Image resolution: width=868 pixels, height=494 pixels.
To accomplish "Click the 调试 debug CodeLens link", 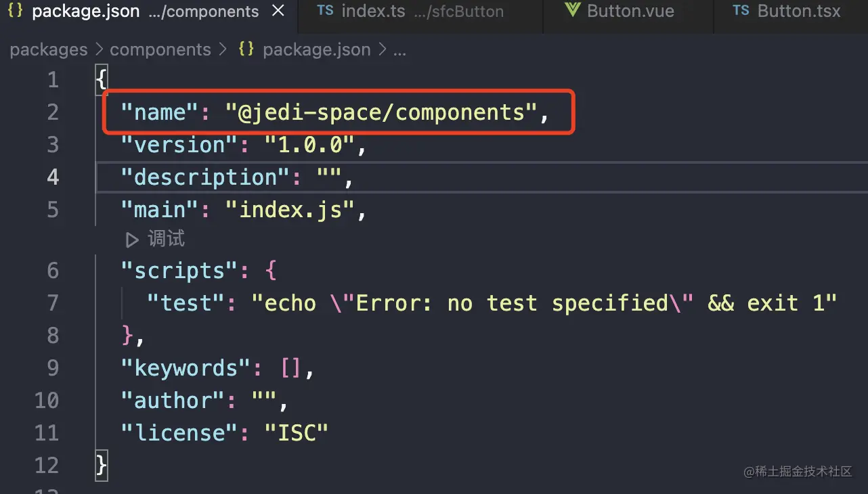I will [x=166, y=240].
